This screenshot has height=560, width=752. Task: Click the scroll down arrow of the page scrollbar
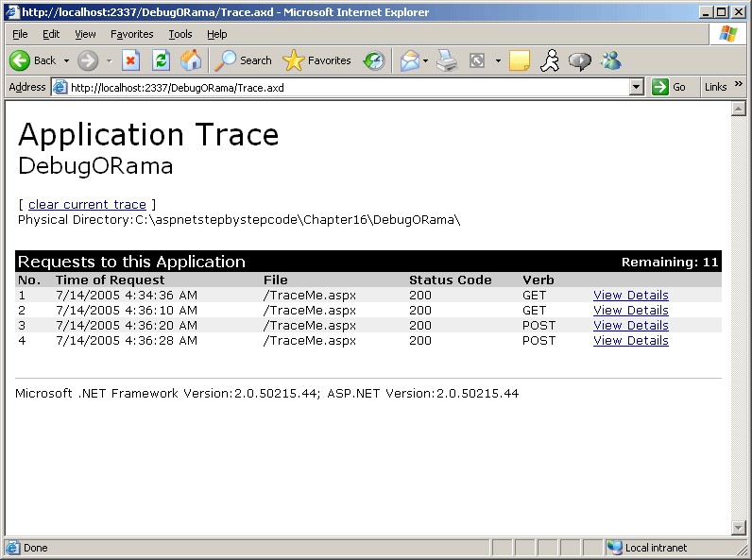[738, 527]
